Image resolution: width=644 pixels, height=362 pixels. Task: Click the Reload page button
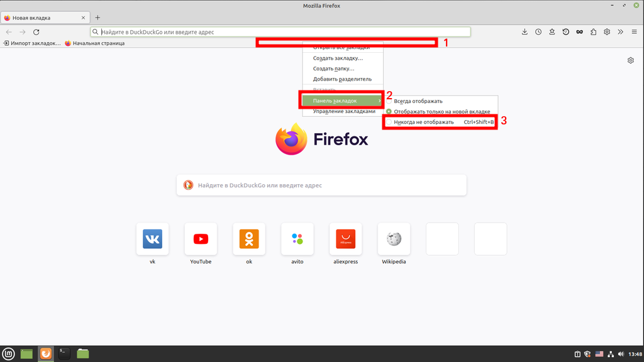click(x=36, y=32)
